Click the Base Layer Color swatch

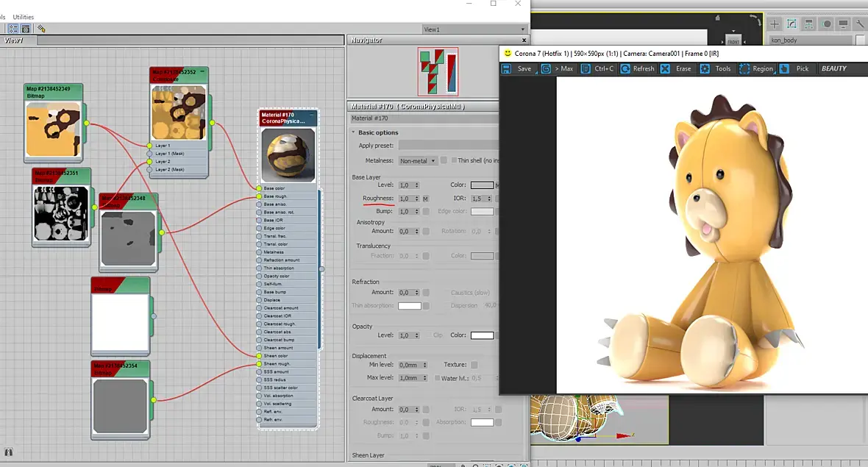[x=482, y=185]
